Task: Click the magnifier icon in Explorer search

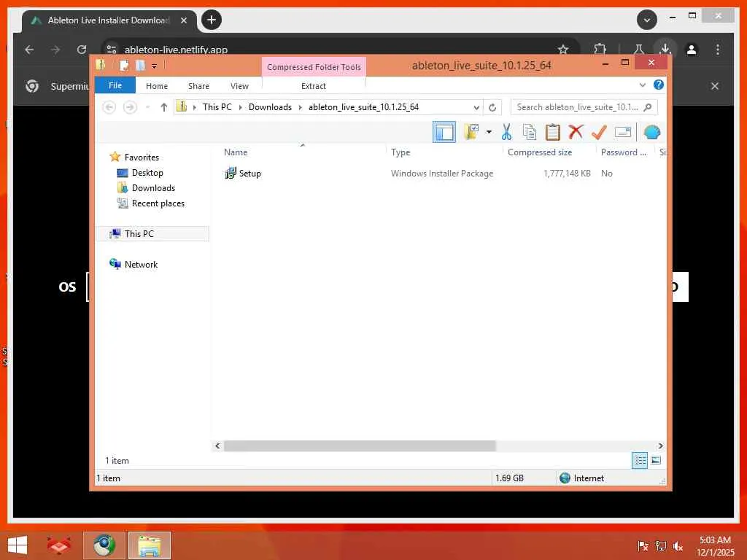Action: (648, 107)
